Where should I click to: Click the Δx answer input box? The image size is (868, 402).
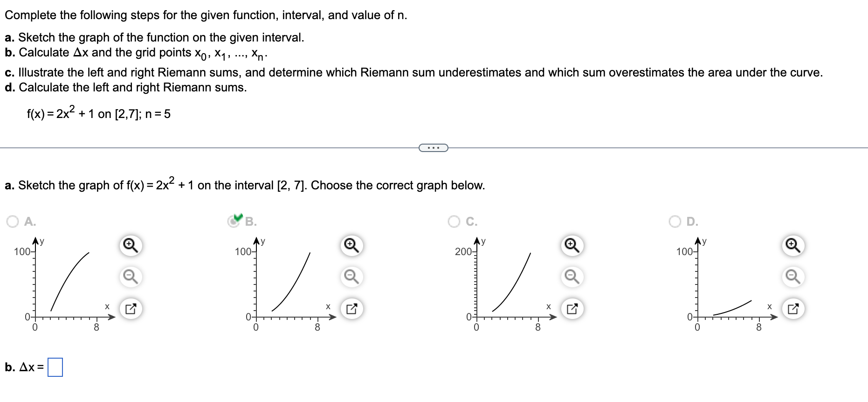(55, 367)
